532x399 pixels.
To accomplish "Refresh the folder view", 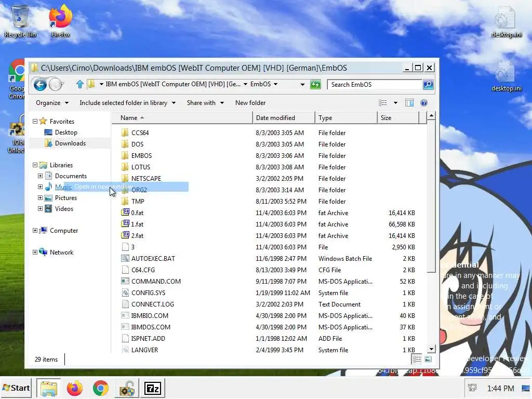I will click(315, 85).
